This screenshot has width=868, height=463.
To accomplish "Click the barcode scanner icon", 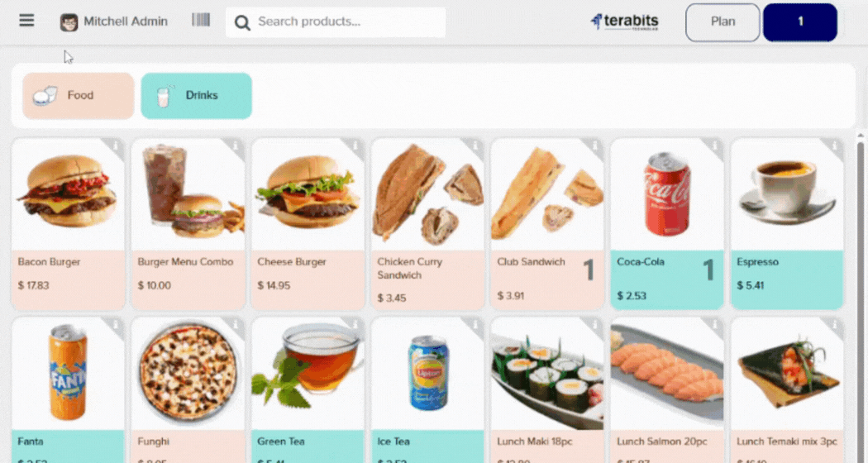I will tap(200, 20).
